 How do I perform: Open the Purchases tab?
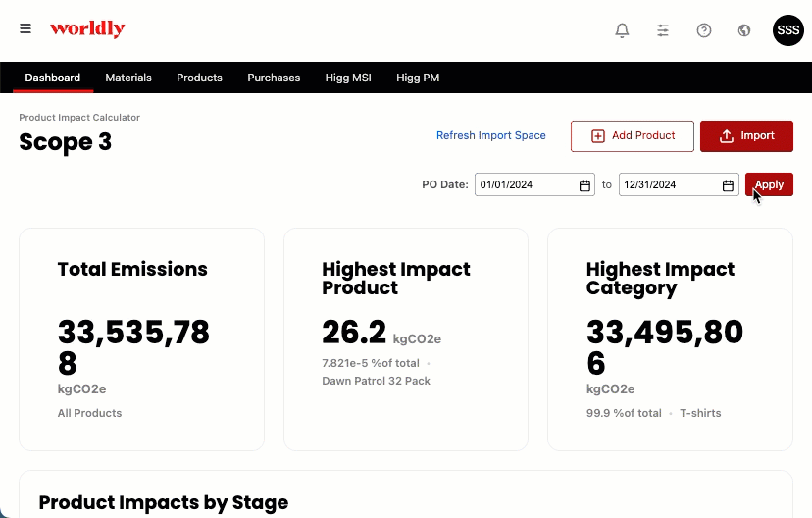(274, 78)
